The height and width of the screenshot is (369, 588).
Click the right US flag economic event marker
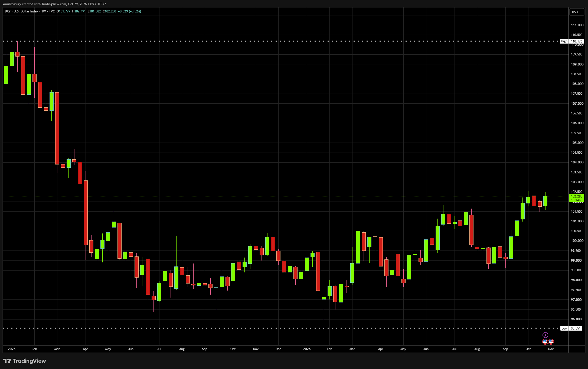click(551, 342)
